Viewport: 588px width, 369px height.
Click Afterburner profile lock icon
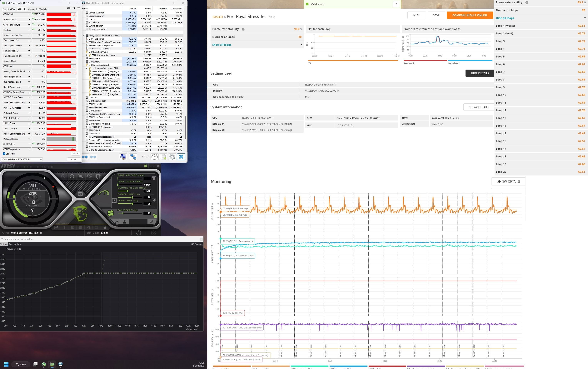[105, 227]
